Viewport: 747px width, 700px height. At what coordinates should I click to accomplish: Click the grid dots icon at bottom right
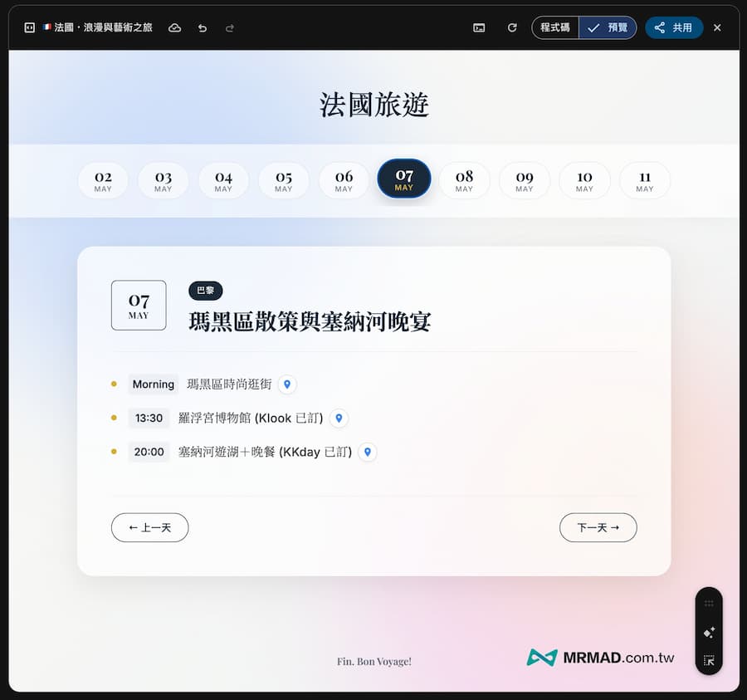coord(709,603)
